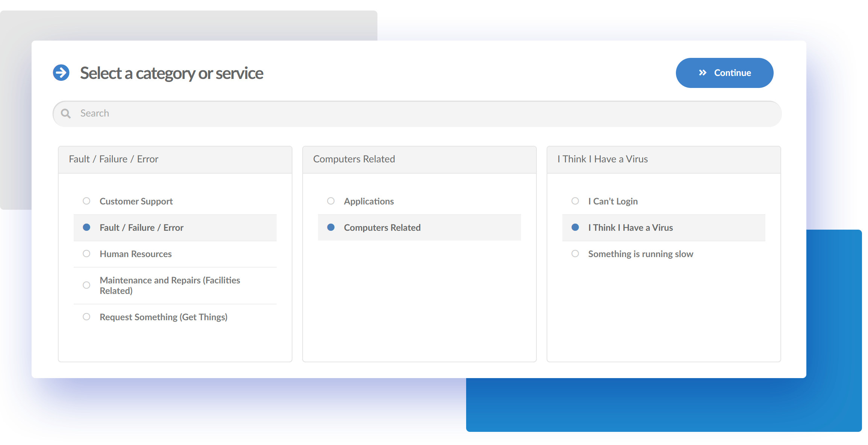This screenshot has height=445, width=868.
Task: Focus the Search input field
Action: click(417, 114)
